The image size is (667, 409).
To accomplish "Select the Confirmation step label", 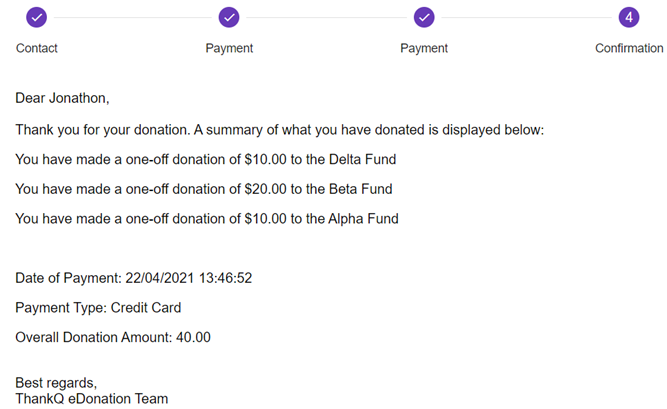I will pos(629,48).
